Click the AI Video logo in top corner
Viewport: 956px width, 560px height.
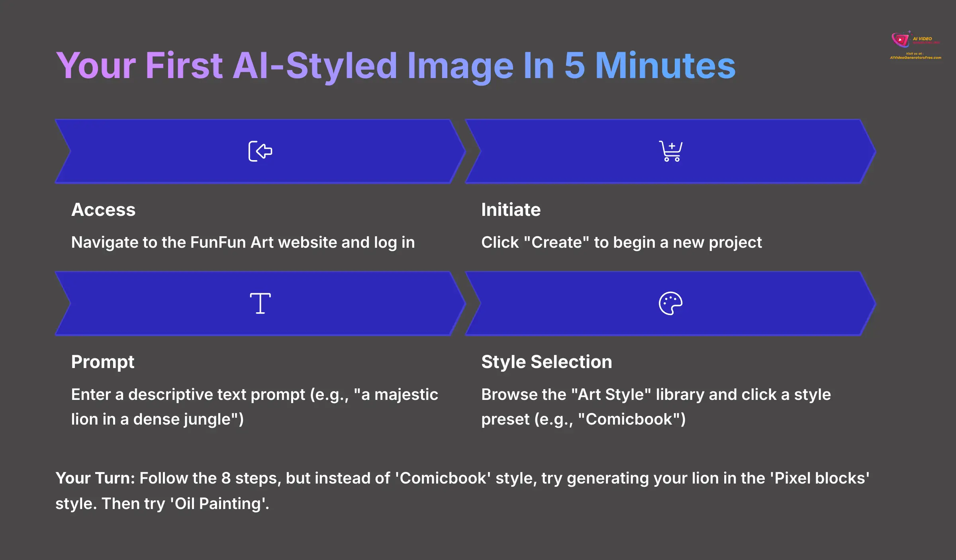point(915,40)
